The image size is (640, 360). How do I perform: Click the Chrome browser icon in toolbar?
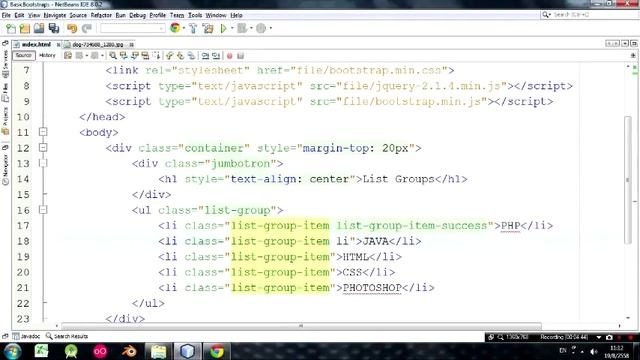point(175,28)
